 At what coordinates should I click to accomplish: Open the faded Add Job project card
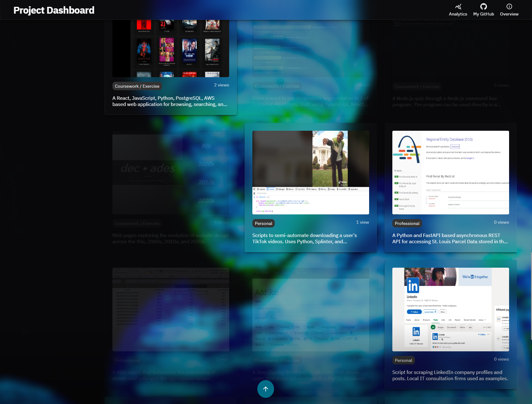[311, 309]
